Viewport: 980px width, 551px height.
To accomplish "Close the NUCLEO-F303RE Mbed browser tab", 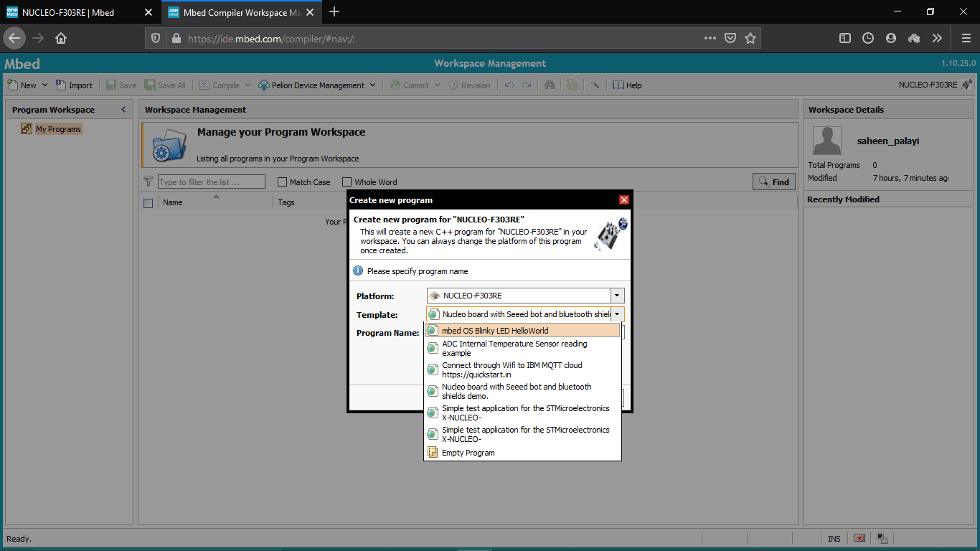I will 149,12.
